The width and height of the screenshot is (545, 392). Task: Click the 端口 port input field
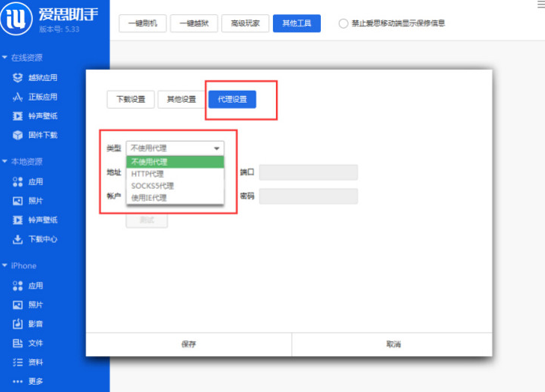[308, 172]
